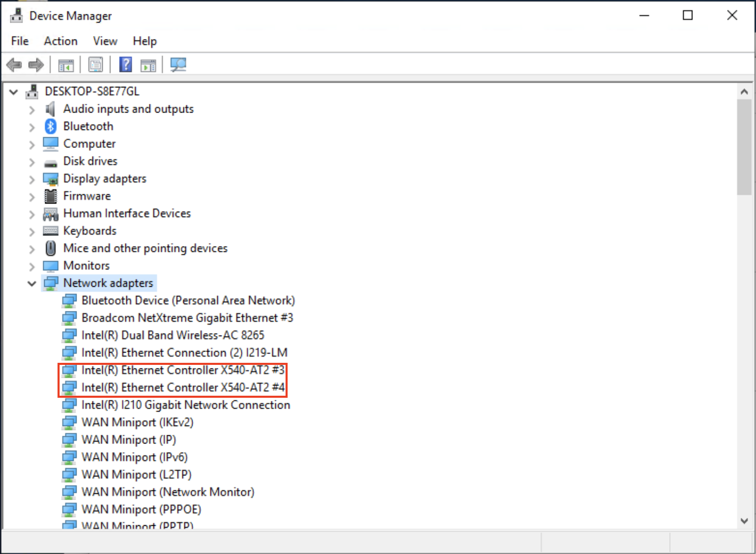Screen dimensions: 756x554
Task: Expand the Firmware category
Action: click(32, 197)
